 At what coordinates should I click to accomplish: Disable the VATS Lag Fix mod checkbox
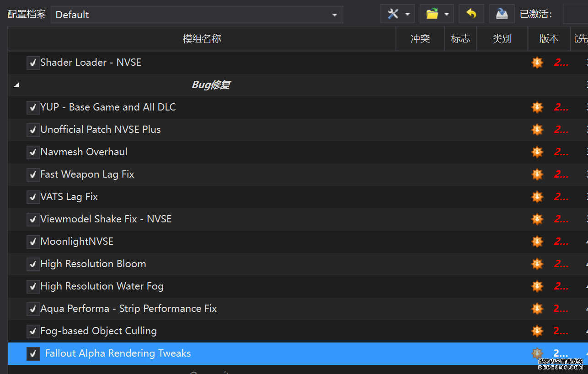[33, 197]
